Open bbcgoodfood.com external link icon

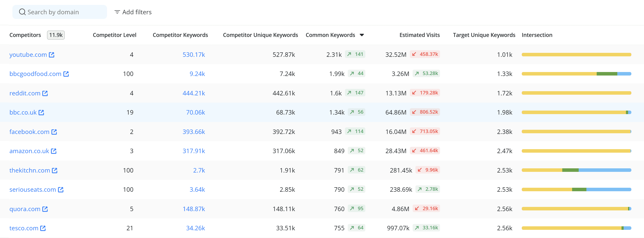click(x=66, y=74)
